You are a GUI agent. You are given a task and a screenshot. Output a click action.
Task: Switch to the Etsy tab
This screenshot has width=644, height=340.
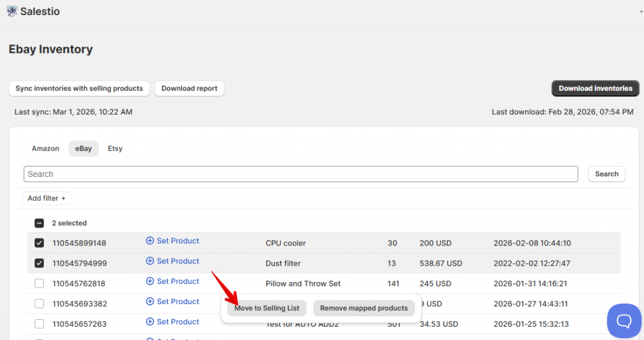(x=115, y=149)
